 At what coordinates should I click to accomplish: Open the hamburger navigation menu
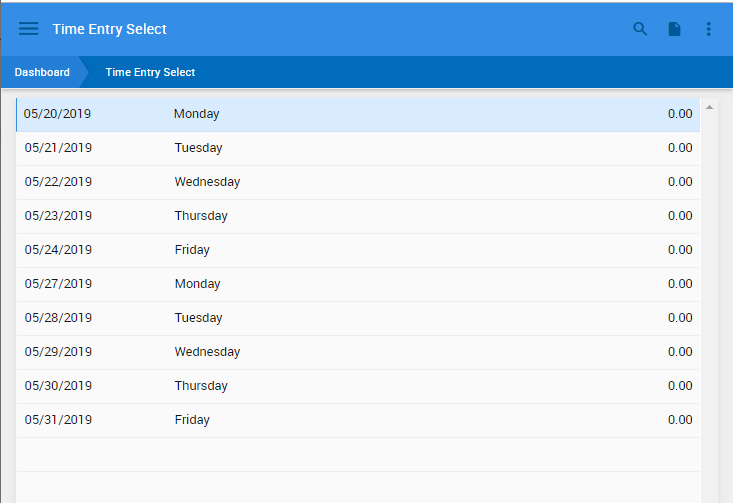point(29,29)
